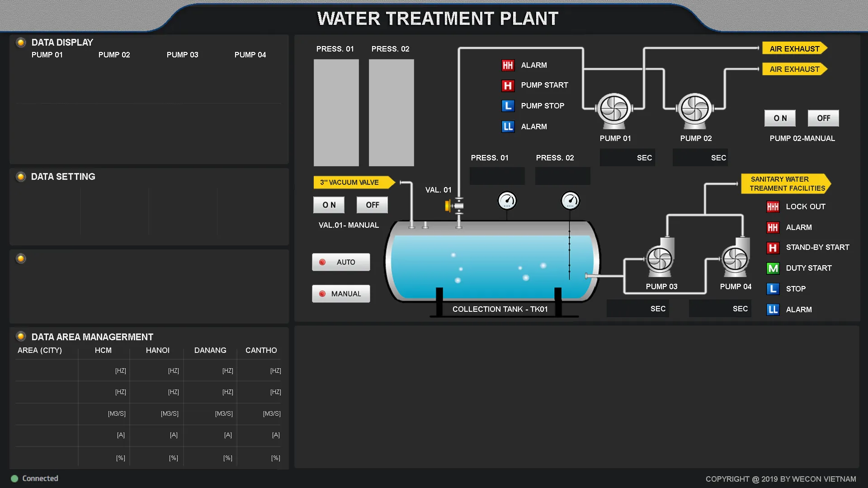Click the unlabeled panel's yellow lamp icon
Screen dimensions: 868x488
click(21, 258)
